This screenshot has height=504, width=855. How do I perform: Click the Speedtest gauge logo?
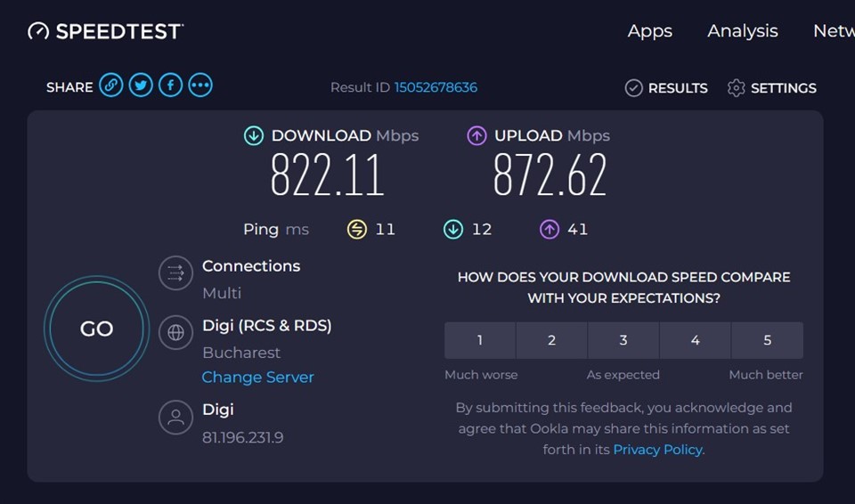coord(38,31)
